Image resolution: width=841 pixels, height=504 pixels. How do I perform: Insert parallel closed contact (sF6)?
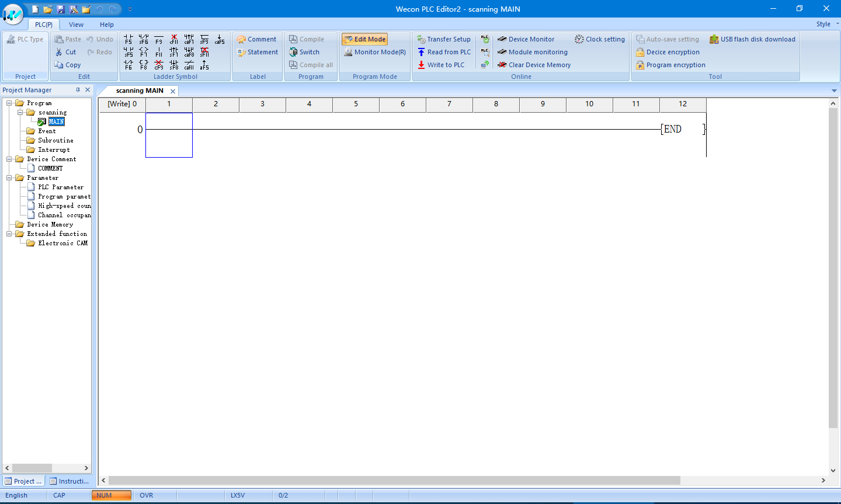click(144, 39)
